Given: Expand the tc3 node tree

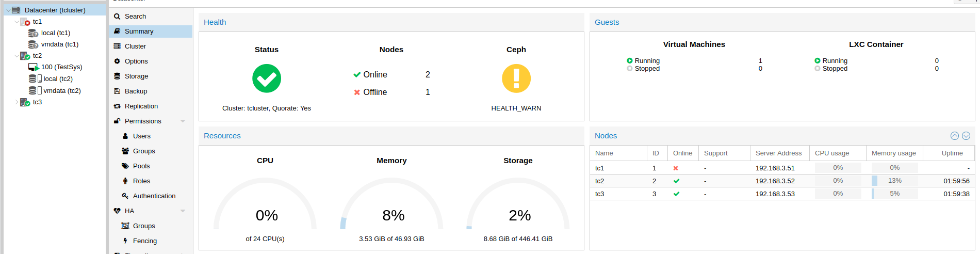Looking at the screenshot, I should click(x=17, y=102).
